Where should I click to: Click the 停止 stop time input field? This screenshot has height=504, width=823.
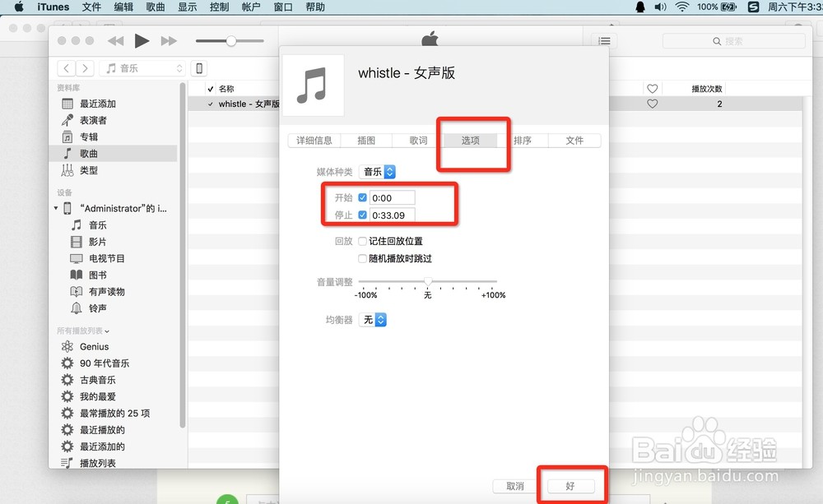392,215
